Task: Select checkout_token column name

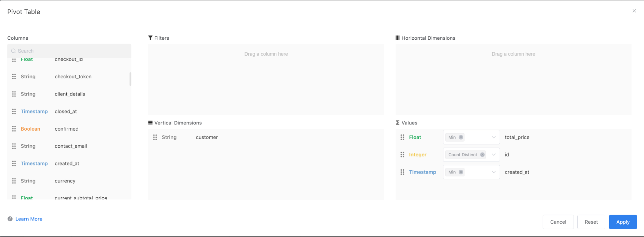Action: 73,77
